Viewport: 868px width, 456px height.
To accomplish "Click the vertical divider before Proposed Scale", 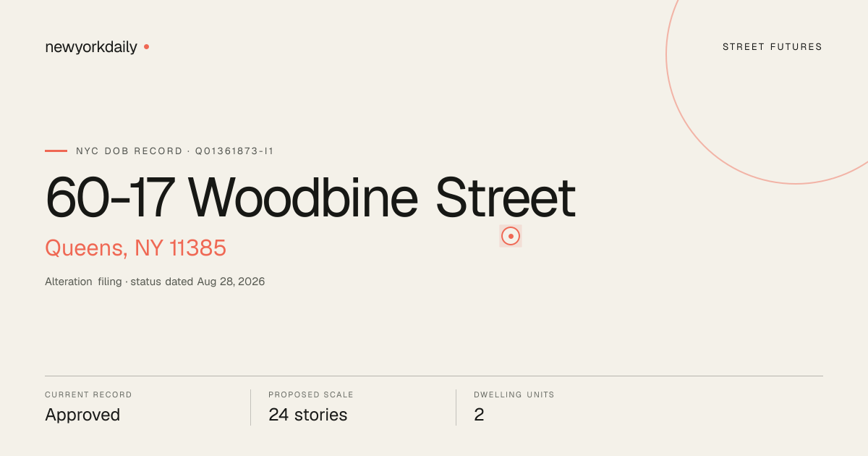I will point(250,408).
